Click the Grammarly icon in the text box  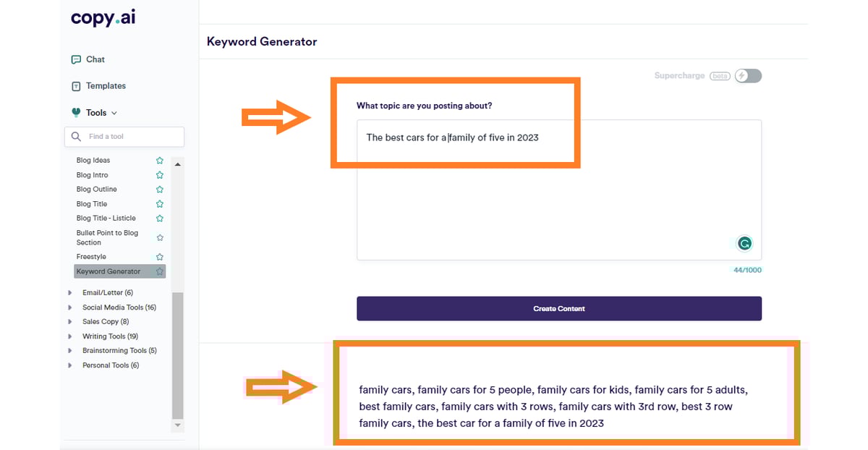click(744, 244)
